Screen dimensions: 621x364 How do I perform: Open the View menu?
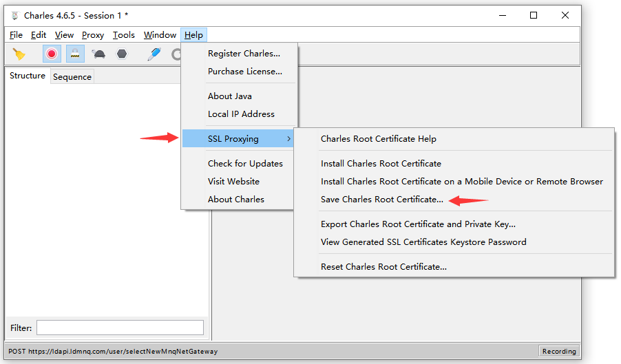[x=64, y=35]
